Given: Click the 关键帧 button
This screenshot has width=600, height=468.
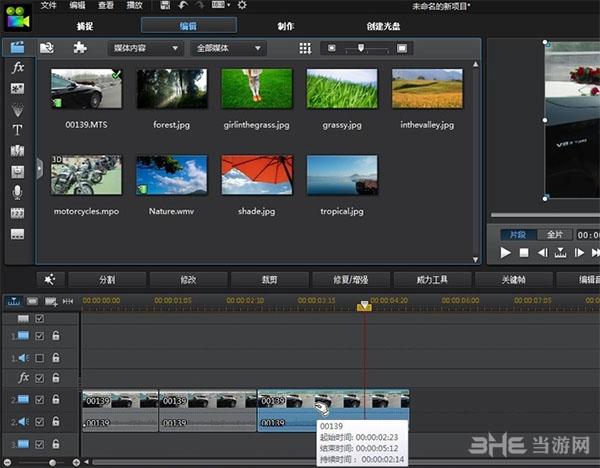Looking at the screenshot, I should 514,280.
